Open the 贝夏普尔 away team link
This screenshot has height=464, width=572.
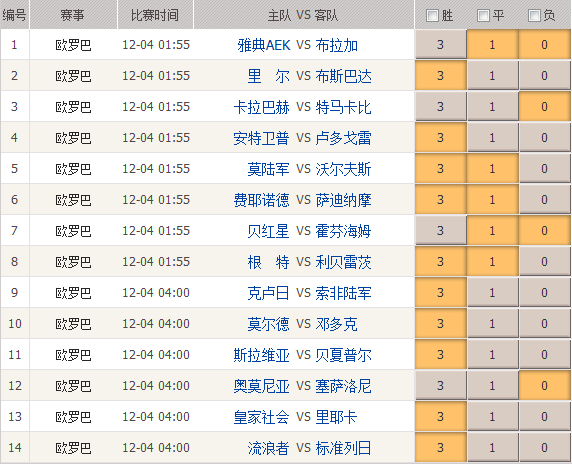pyautogui.click(x=343, y=355)
